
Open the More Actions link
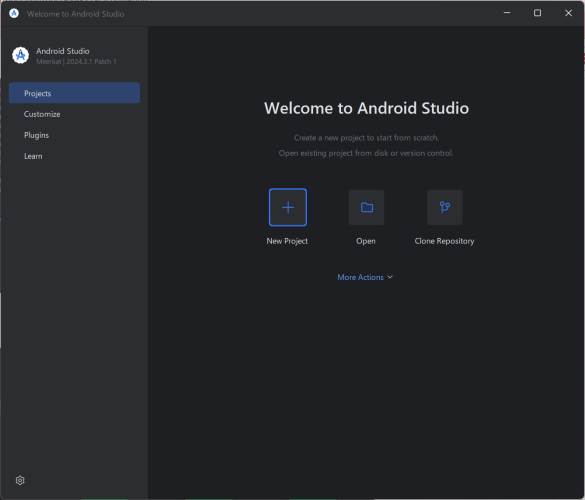[360, 277]
